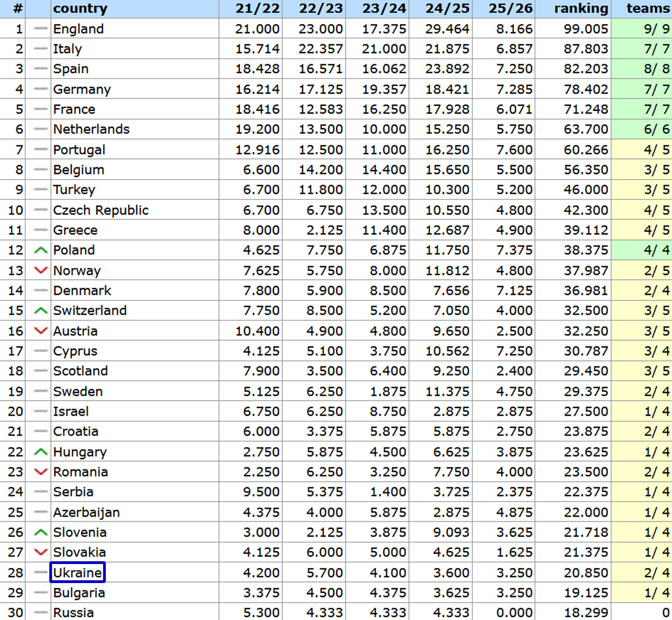The image size is (672, 620).
Task: Click the 'country' column header
Action: coord(80,8)
